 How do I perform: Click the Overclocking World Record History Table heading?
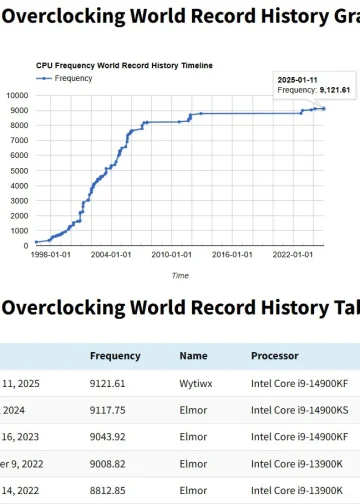click(x=181, y=307)
